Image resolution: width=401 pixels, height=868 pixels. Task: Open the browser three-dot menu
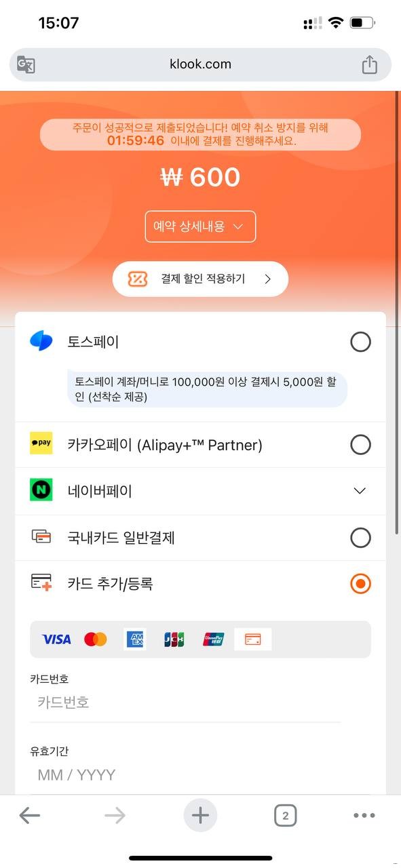pyautogui.click(x=364, y=816)
